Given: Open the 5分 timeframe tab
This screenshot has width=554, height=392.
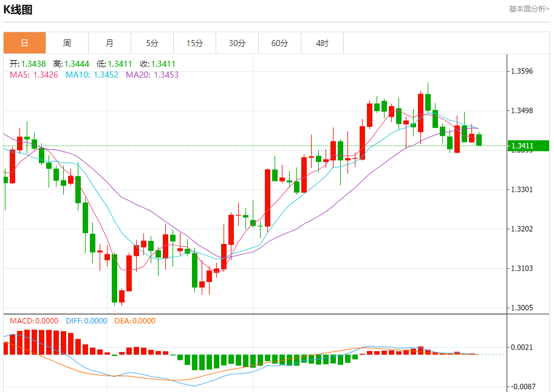Looking at the screenshot, I should [x=152, y=43].
